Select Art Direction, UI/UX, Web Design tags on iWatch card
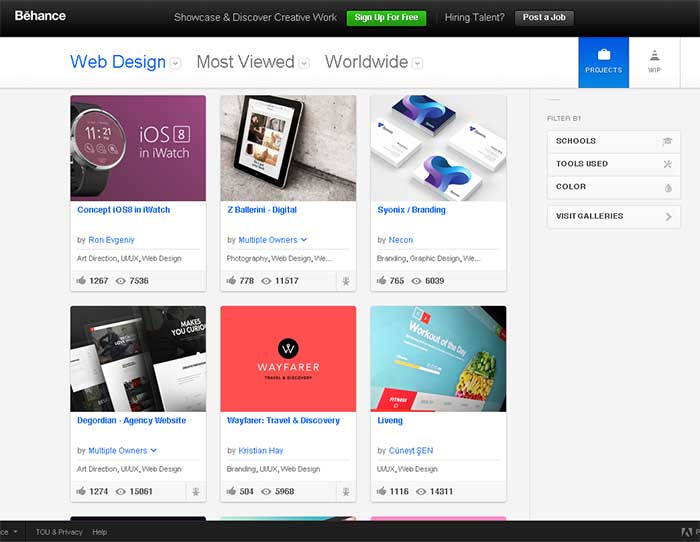The height and width of the screenshot is (542, 700). (x=129, y=258)
